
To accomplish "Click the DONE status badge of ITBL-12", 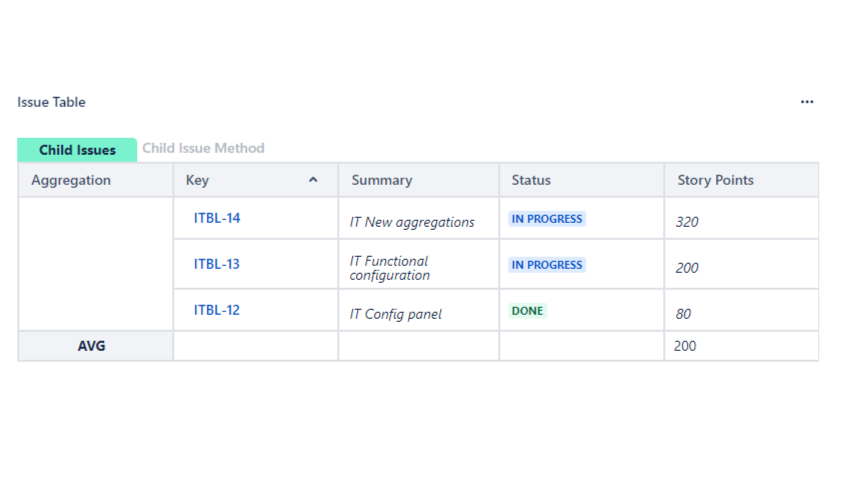I will click(x=527, y=311).
